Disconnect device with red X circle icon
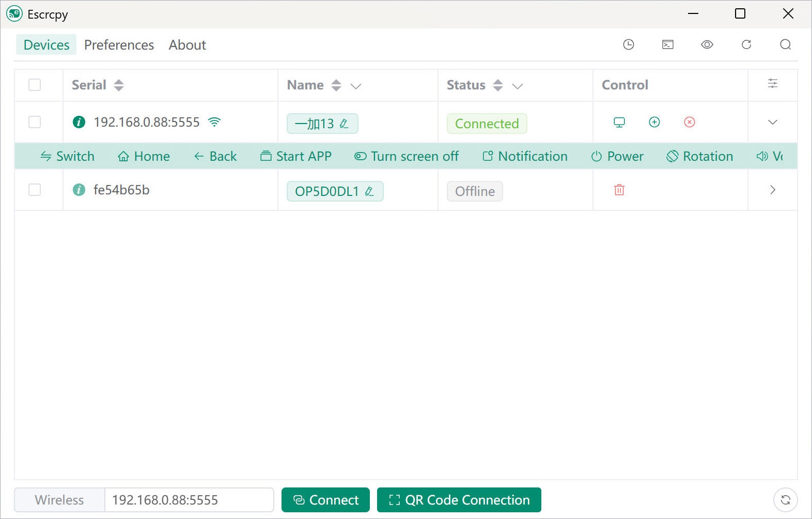 pos(690,122)
